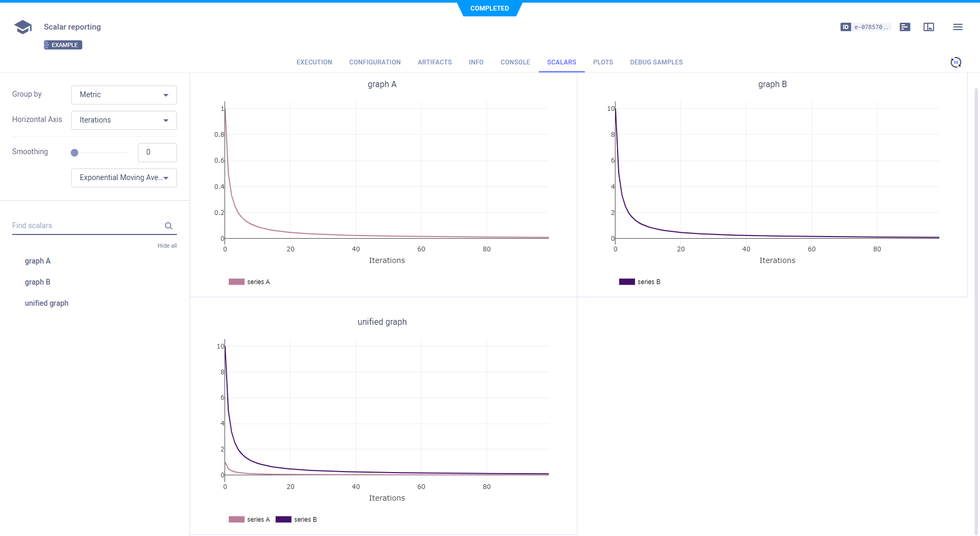
Task: Click the search magnifier in Find scalars
Action: pos(169,226)
